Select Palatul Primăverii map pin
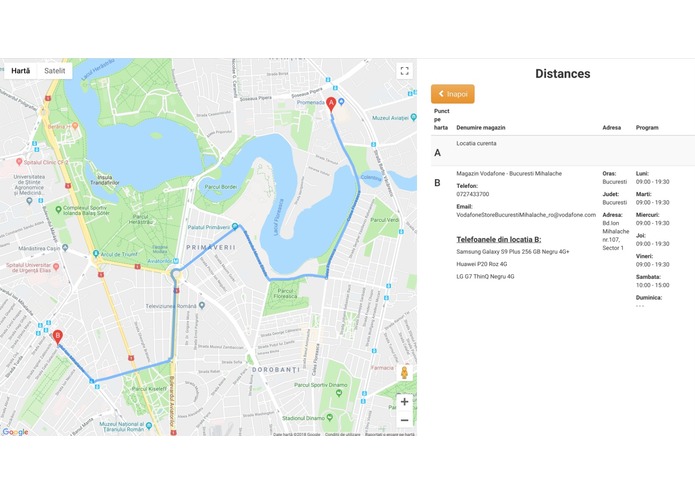Image resolution: width=695 pixels, height=494 pixels. [x=235, y=226]
